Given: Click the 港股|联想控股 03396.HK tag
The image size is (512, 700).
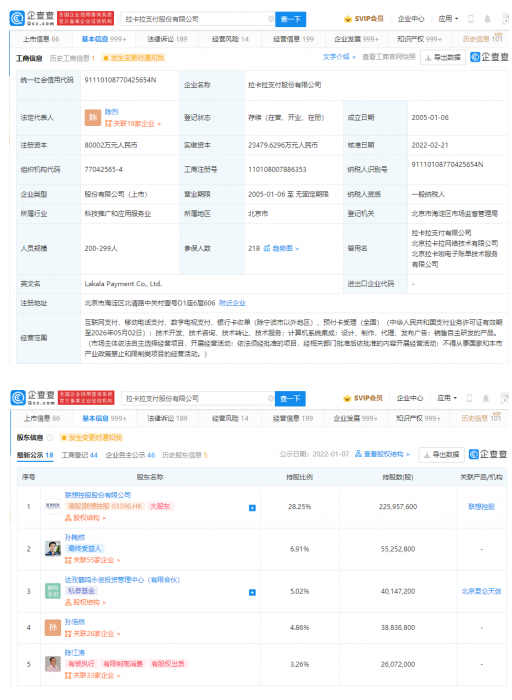Looking at the screenshot, I should coord(105,506).
